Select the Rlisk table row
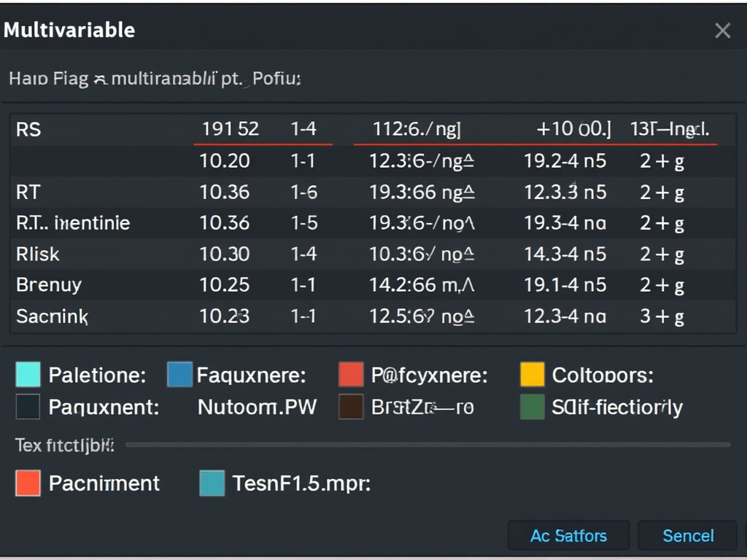 coord(373,254)
